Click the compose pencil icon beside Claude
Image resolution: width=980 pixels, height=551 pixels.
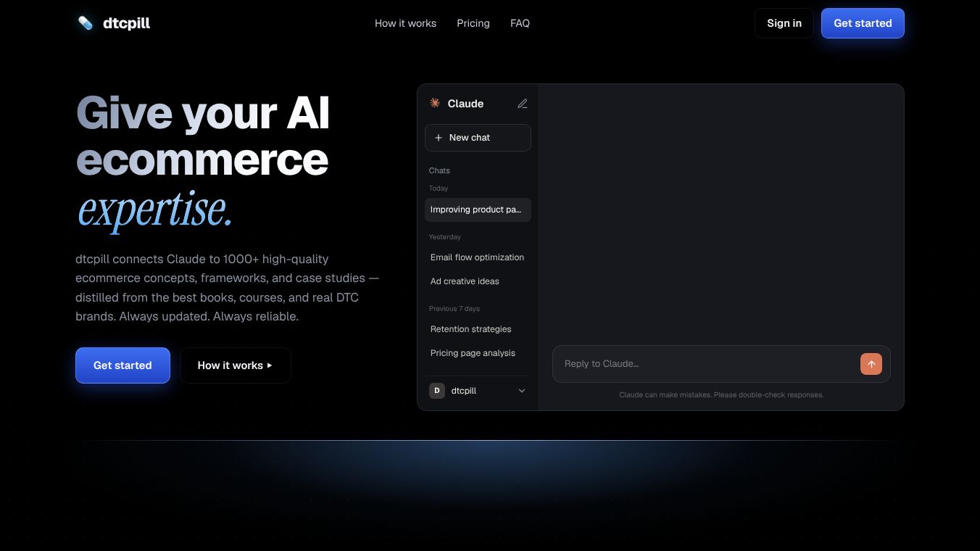[523, 104]
